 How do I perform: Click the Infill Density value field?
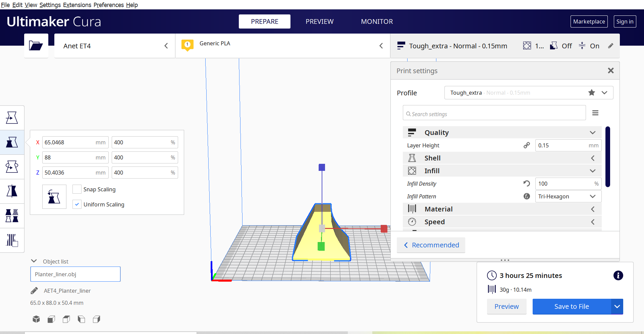click(568, 184)
